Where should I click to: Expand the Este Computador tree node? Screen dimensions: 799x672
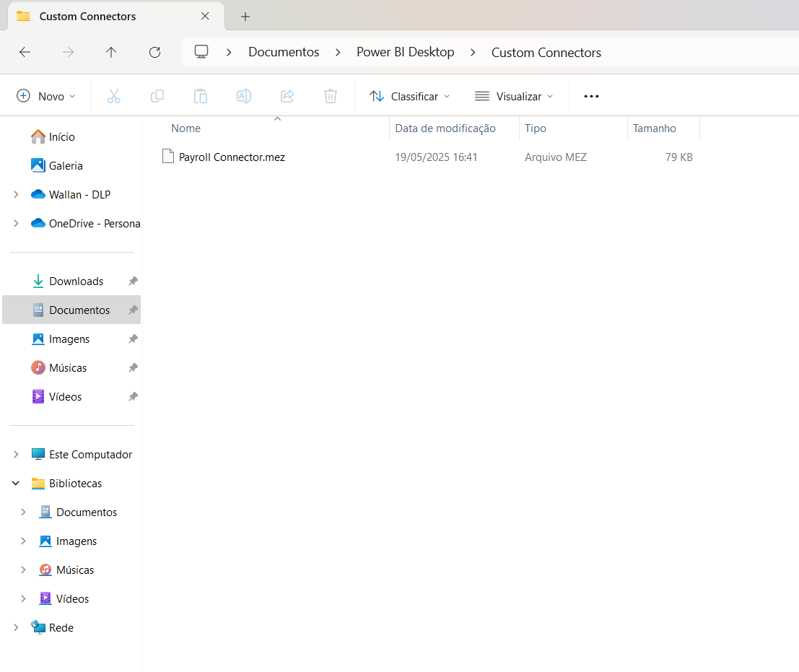pyautogui.click(x=16, y=455)
